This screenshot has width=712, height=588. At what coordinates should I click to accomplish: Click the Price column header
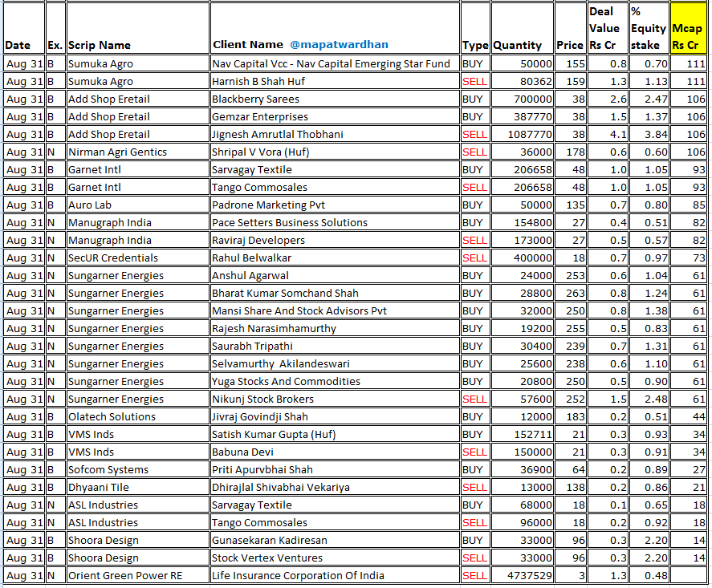click(571, 28)
